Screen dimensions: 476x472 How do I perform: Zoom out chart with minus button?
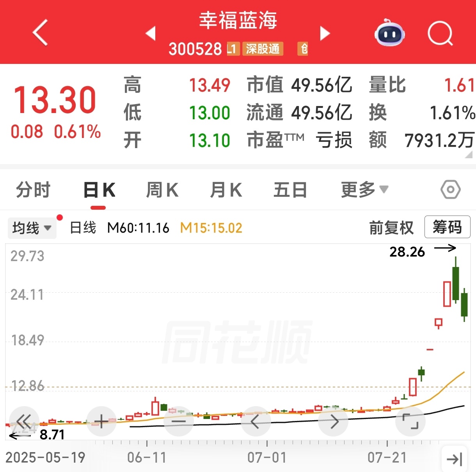(x=179, y=421)
